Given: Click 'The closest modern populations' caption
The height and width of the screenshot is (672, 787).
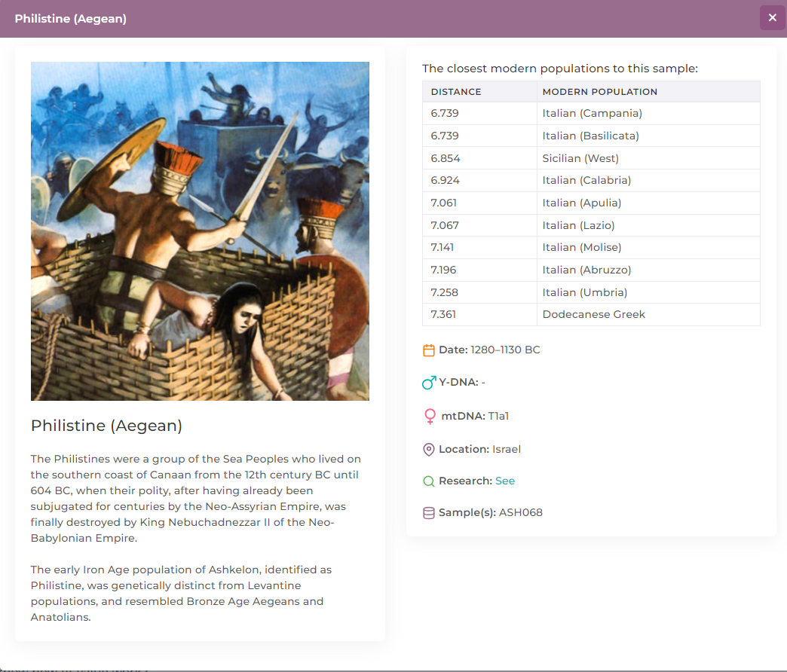Looking at the screenshot, I should [x=559, y=69].
